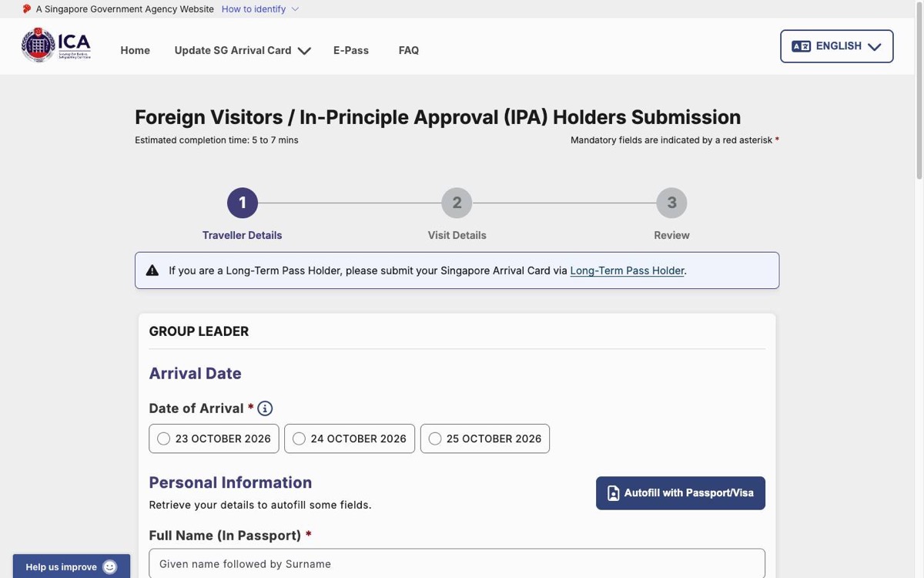Choose 24 October 2026 as arrival date
Viewport: 924px width, 578px height.
click(x=350, y=439)
